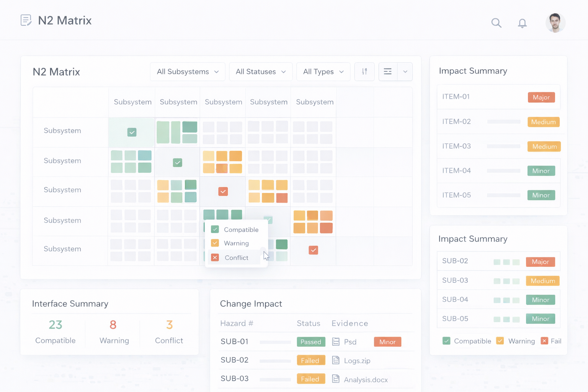Select ITEM-01 row label
Screen dimensions: 588x392
coord(456,97)
